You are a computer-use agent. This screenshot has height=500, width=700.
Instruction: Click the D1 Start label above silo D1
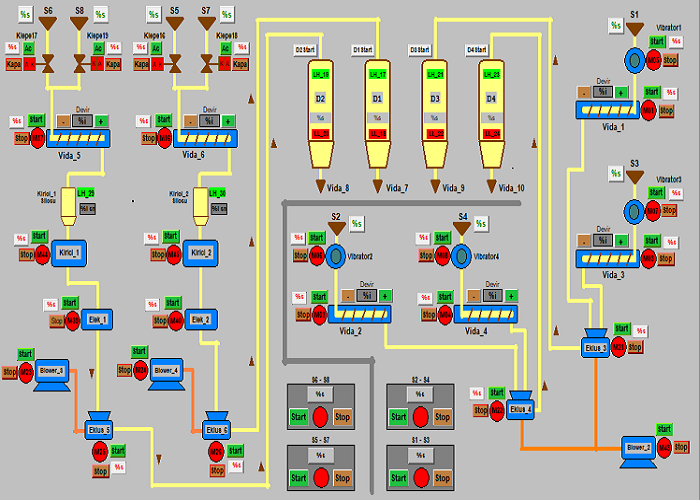coord(362,48)
